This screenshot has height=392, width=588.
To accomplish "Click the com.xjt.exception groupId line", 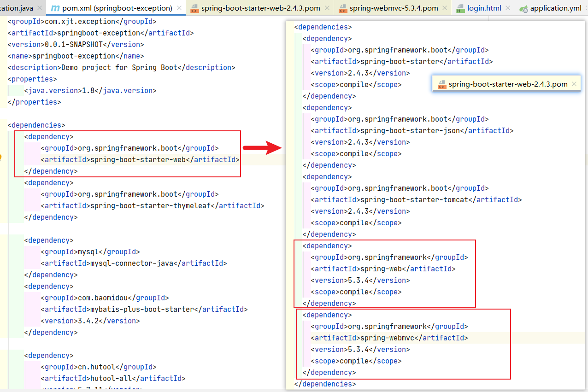I will 82,22.
